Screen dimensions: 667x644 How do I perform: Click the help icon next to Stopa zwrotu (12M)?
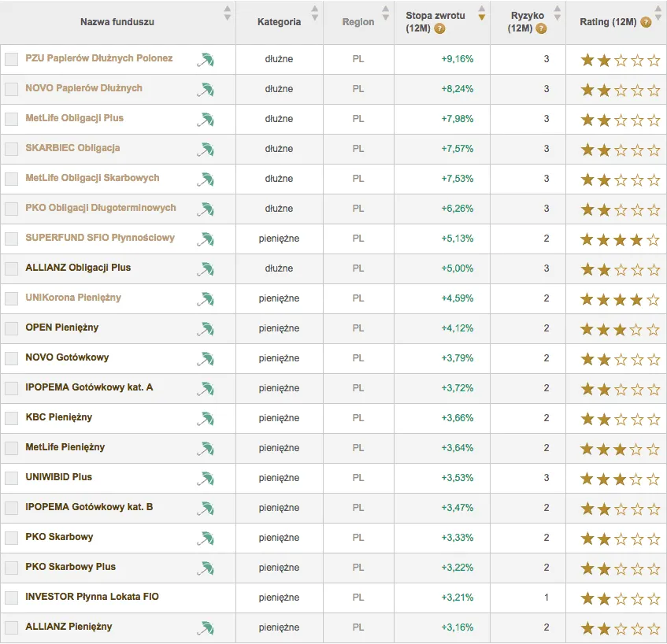[439, 28]
